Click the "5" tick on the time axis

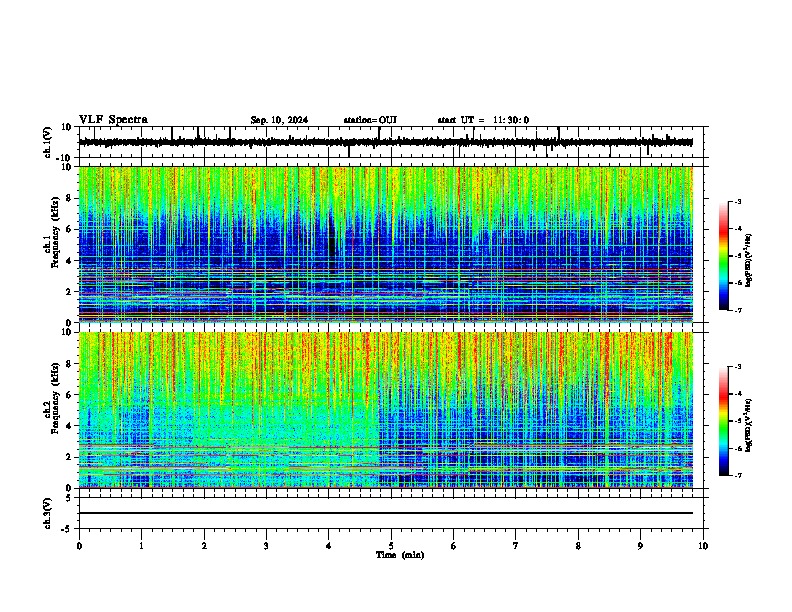pyautogui.click(x=391, y=546)
